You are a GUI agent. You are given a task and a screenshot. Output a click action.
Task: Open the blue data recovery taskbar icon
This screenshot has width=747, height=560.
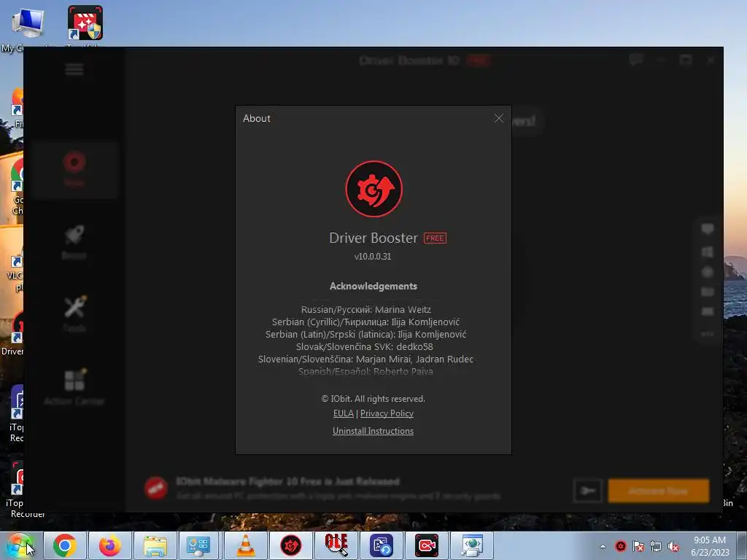click(x=381, y=545)
